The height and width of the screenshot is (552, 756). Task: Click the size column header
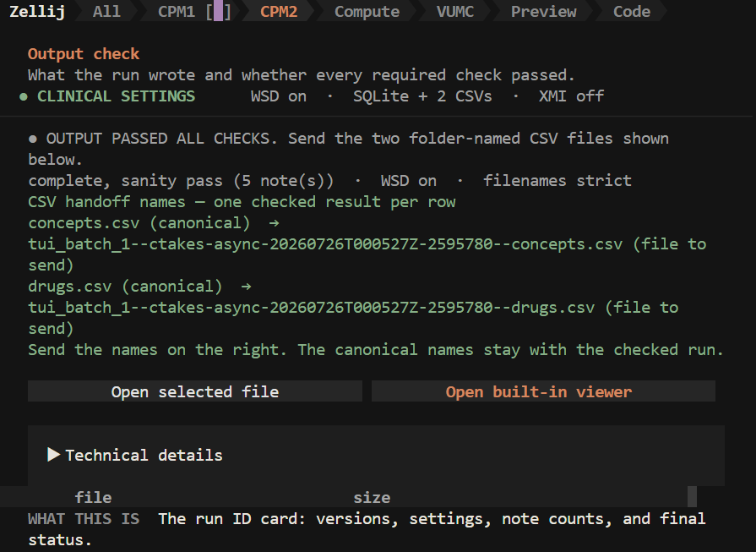[372, 497]
